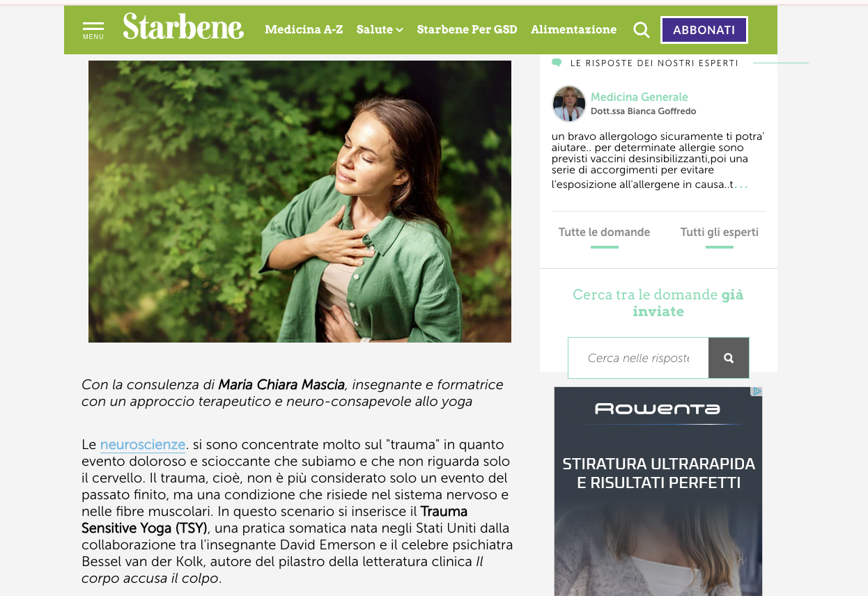Image resolution: width=868 pixels, height=596 pixels.
Task: Open the Medicina Generale category link
Action: (640, 97)
